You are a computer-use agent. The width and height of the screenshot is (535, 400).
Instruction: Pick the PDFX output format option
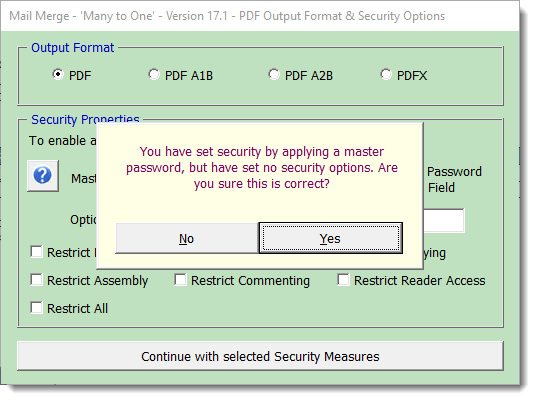point(386,74)
